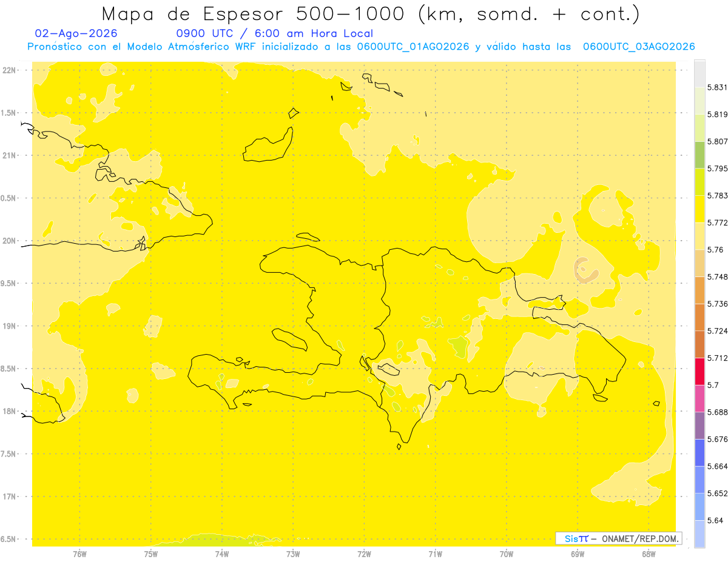Click the WRF model forecast subtitle line
728x562 pixels.
(x=361, y=47)
